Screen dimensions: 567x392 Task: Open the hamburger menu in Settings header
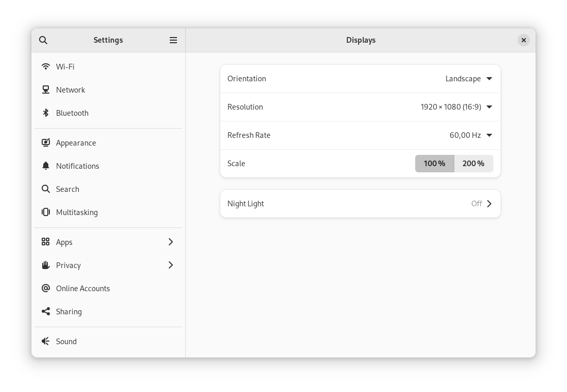tap(173, 40)
